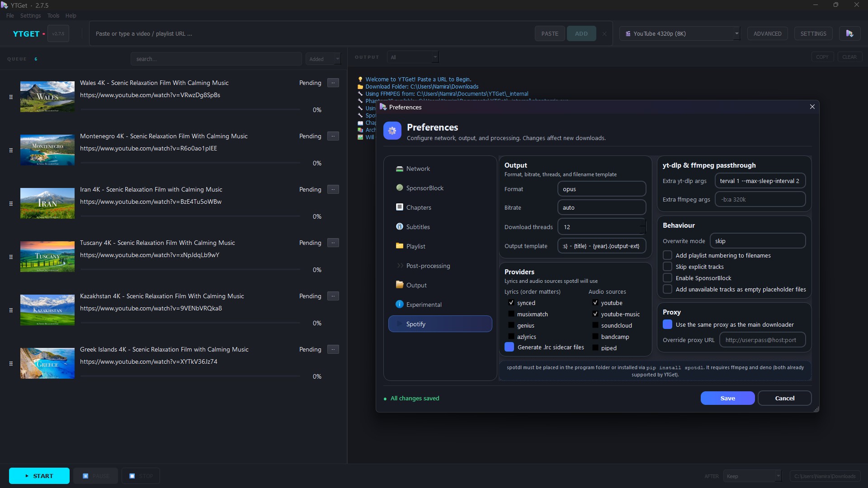Click the ADVANCED button
Image resolution: width=868 pixels, height=488 pixels.
[767, 33]
